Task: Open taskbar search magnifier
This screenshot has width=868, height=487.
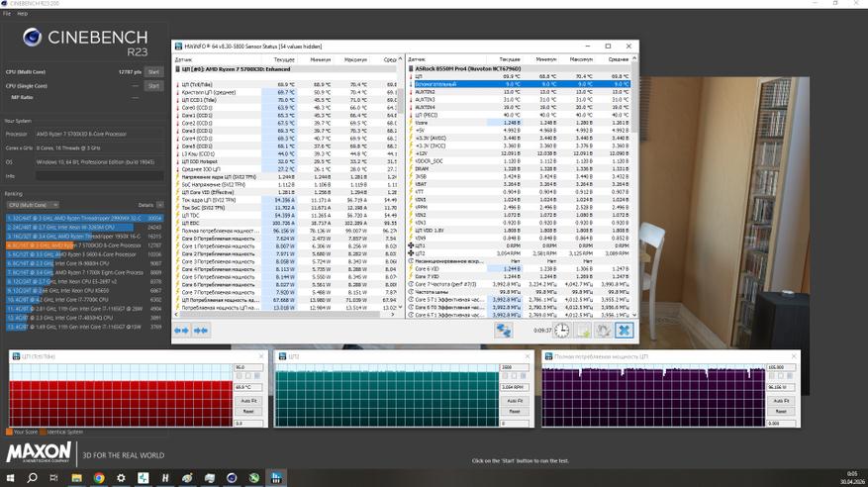Action: (x=32, y=477)
